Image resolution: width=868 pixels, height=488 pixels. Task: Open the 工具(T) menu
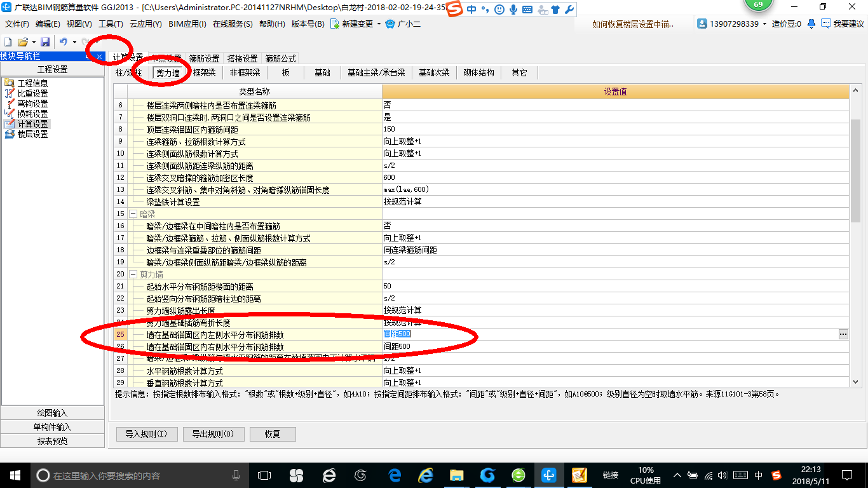tap(111, 24)
